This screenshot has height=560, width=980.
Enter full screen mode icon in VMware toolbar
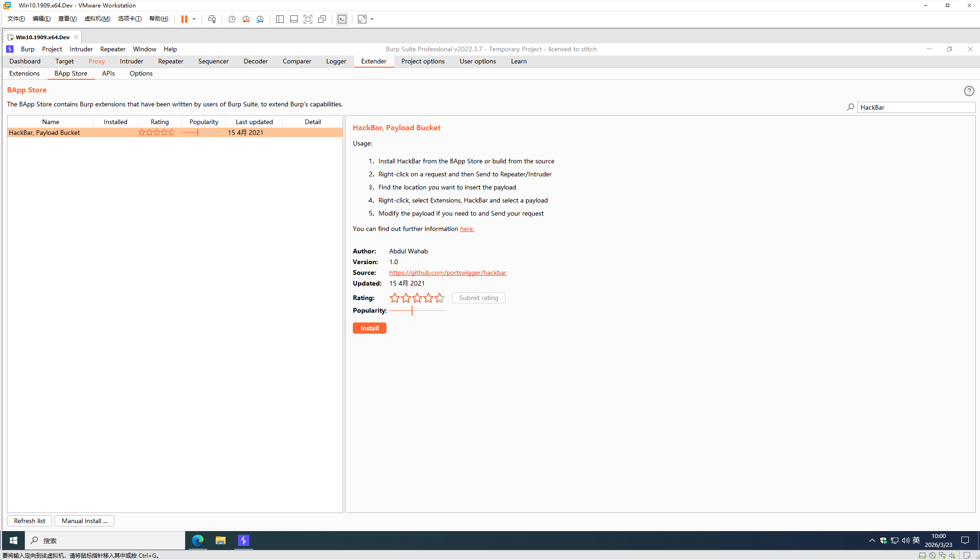(308, 19)
